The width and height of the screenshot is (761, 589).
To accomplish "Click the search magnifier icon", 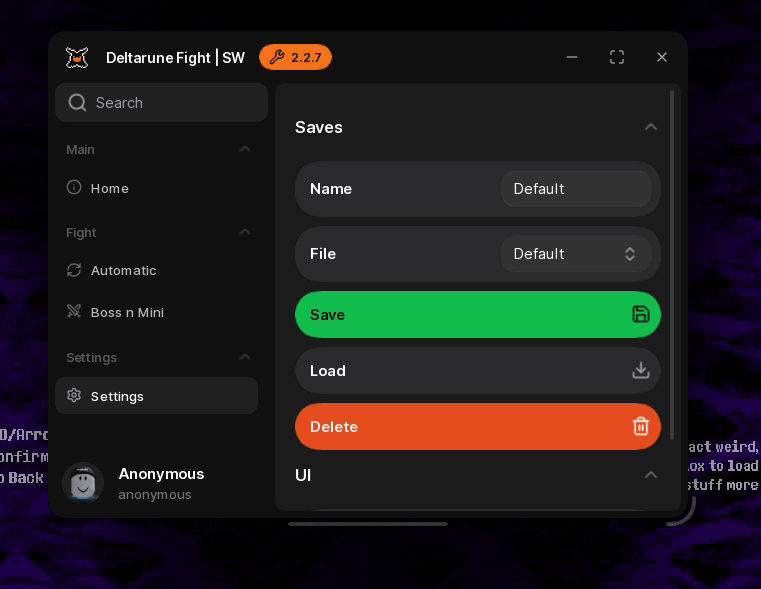I will pyautogui.click(x=77, y=103).
